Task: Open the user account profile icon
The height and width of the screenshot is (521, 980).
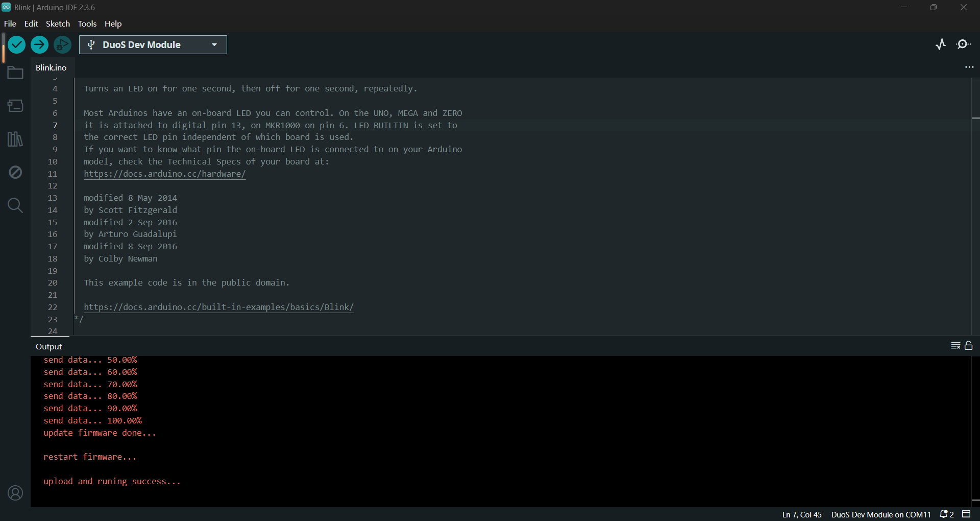Action: coord(15,493)
